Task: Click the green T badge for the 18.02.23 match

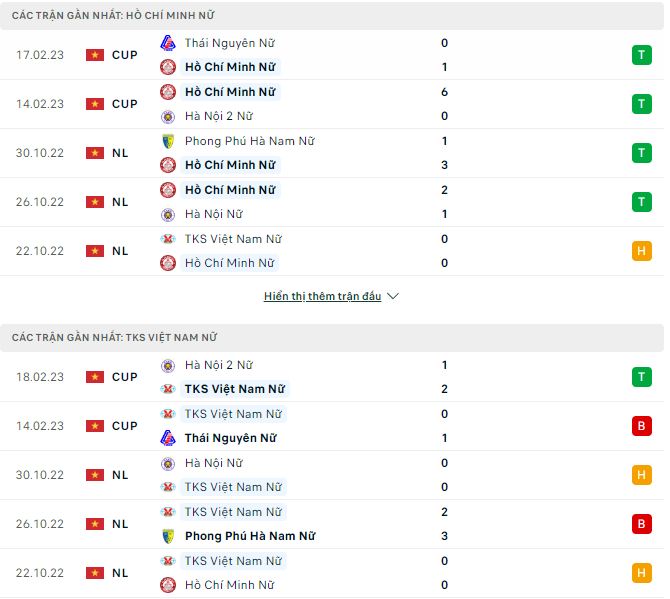Action: [x=641, y=377]
